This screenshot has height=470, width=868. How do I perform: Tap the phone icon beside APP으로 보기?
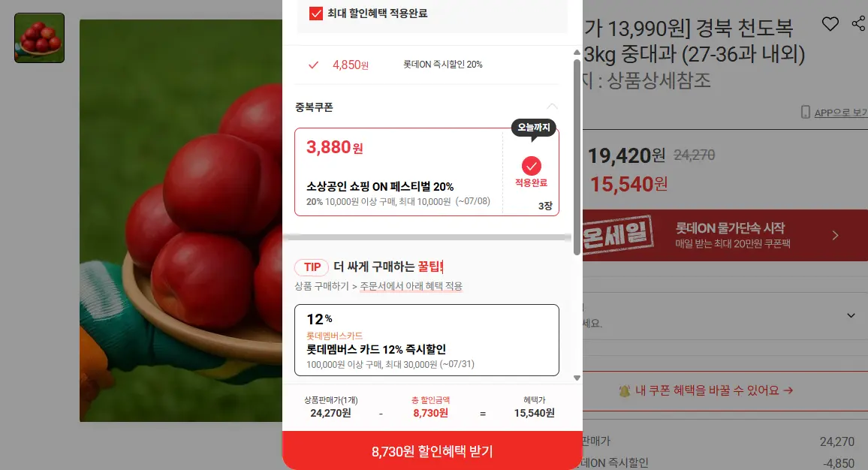806,113
